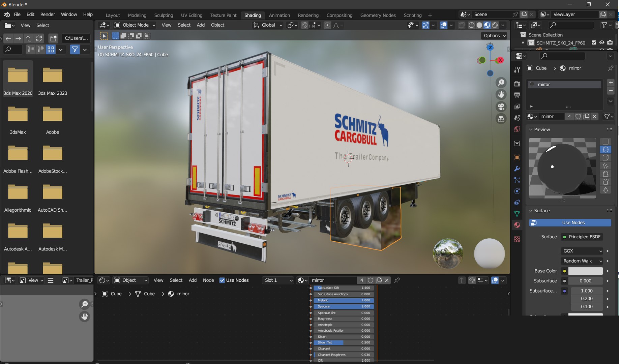Image resolution: width=619 pixels, height=364 pixels.
Task: Open Object Mode dropdown
Action: pos(135,25)
